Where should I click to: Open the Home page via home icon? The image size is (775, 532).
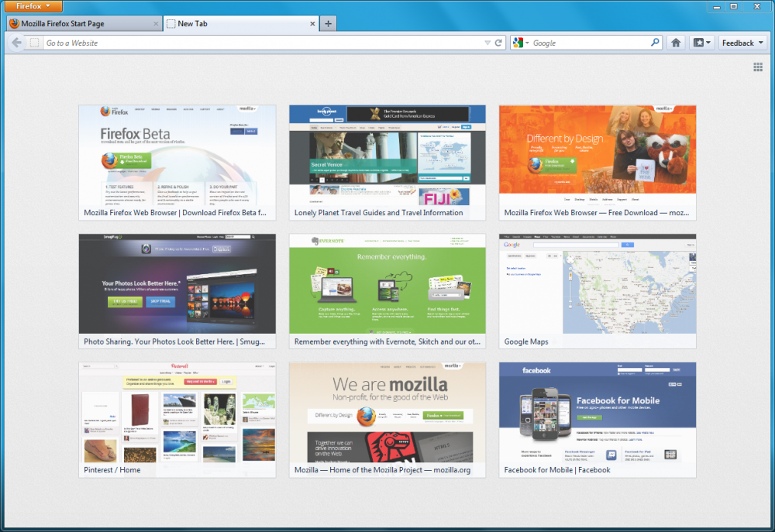pos(675,43)
